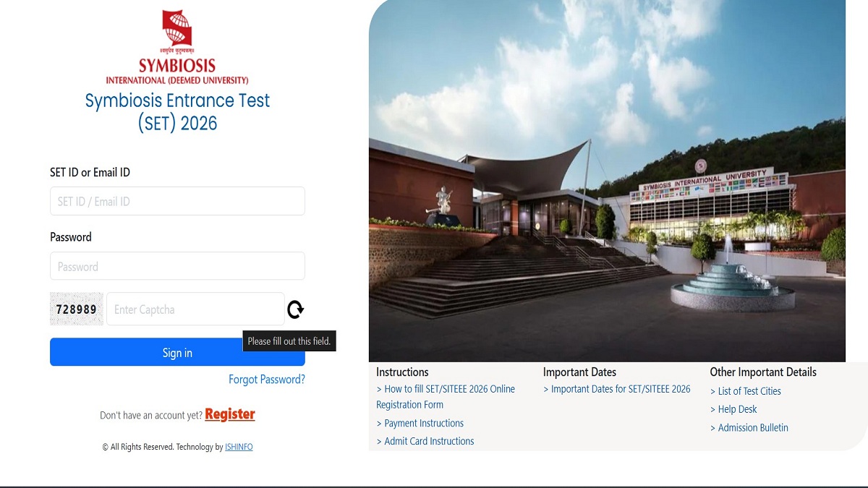Follow the Register link
The width and height of the screenshot is (868, 488).
pyautogui.click(x=230, y=414)
